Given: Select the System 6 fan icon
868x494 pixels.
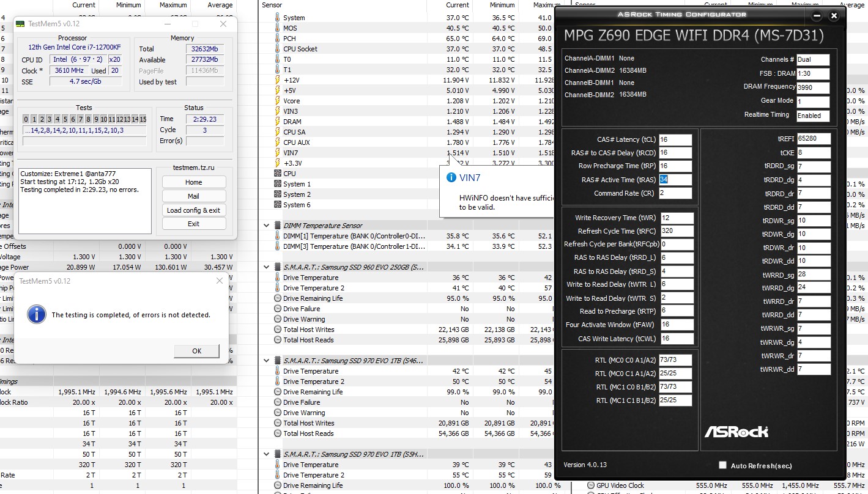Looking at the screenshot, I should [277, 205].
